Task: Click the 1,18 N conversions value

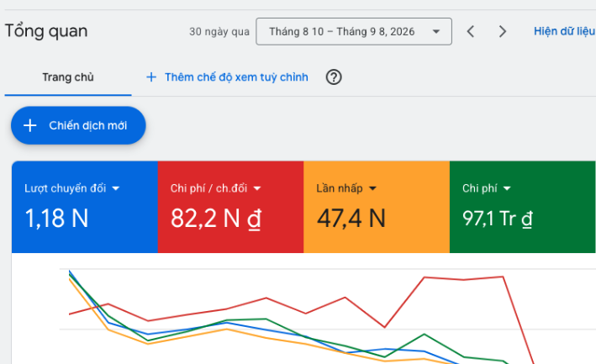Action: (x=56, y=219)
